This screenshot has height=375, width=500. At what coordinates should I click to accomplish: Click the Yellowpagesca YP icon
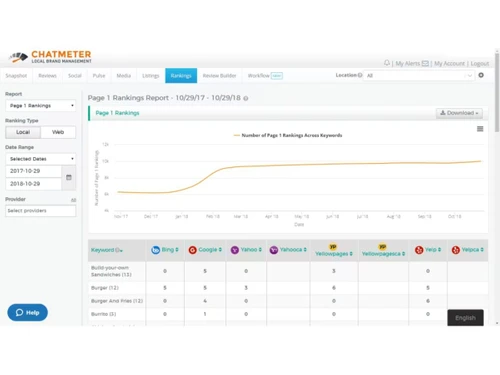(x=382, y=247)
